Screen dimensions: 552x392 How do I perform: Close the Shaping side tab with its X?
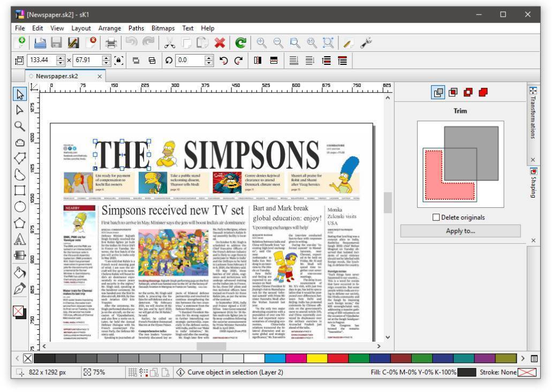pyautogui.click(x=534, y=240)
